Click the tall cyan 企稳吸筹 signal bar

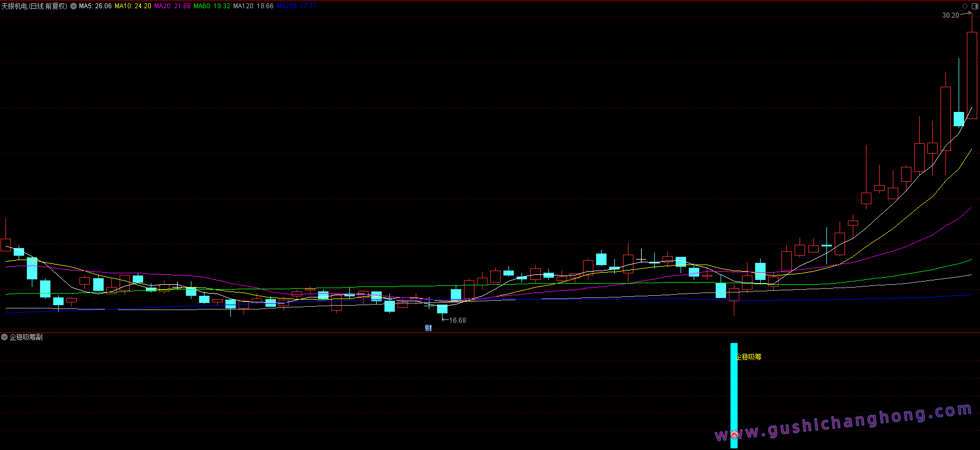(x=734, y=395)
